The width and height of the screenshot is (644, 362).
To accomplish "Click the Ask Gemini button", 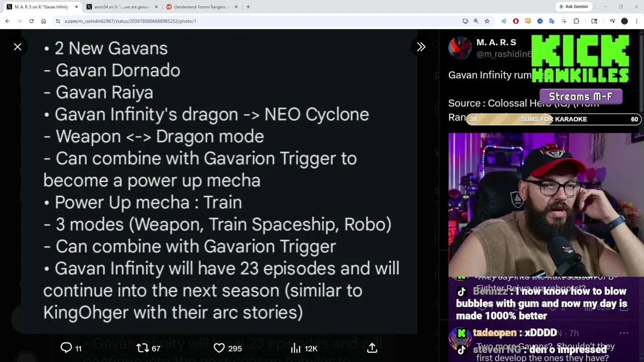I will click(573, 7).
